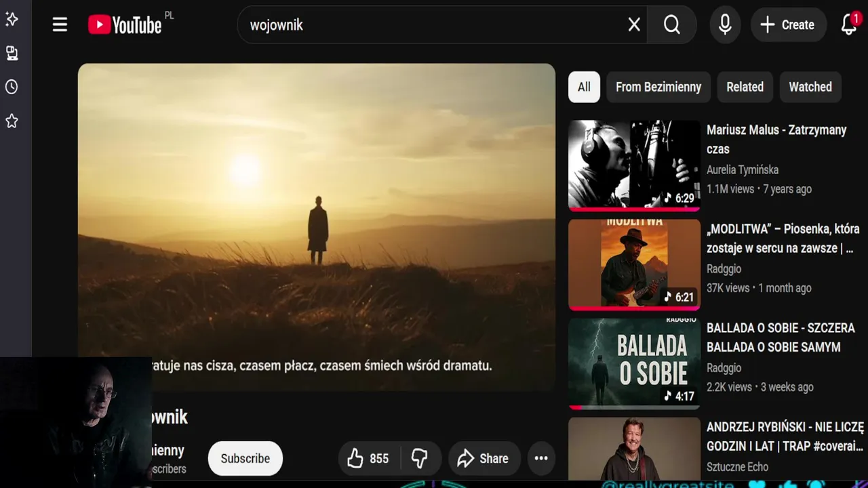Open the star favorites sidebar icon
Image resolution: width=868 pixels, height=488 pixels.
click(12, 121)
